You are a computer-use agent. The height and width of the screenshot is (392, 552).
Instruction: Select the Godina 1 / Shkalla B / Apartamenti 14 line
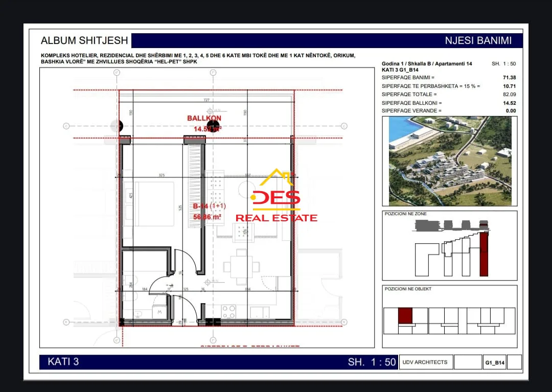click(427, 64)
